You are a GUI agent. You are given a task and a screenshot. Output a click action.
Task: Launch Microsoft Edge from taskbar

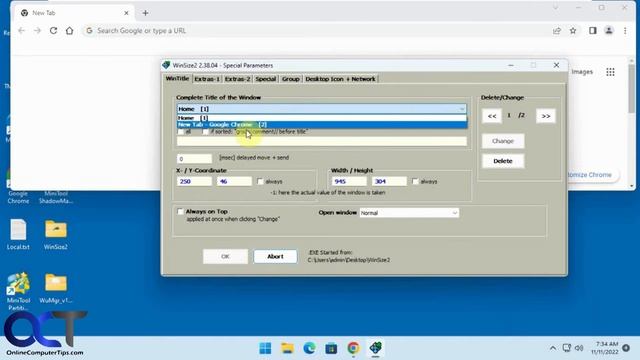click(x=309, y=348)
